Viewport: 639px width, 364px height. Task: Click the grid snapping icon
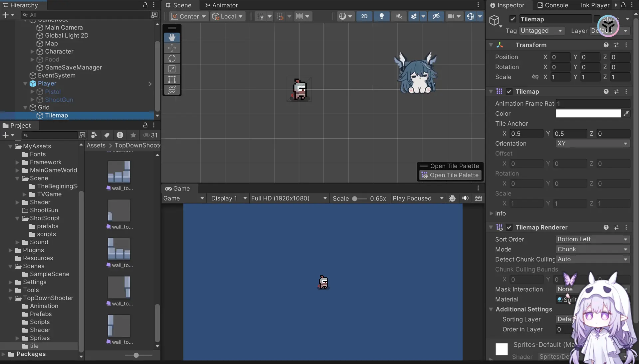(x=280, y=16)
